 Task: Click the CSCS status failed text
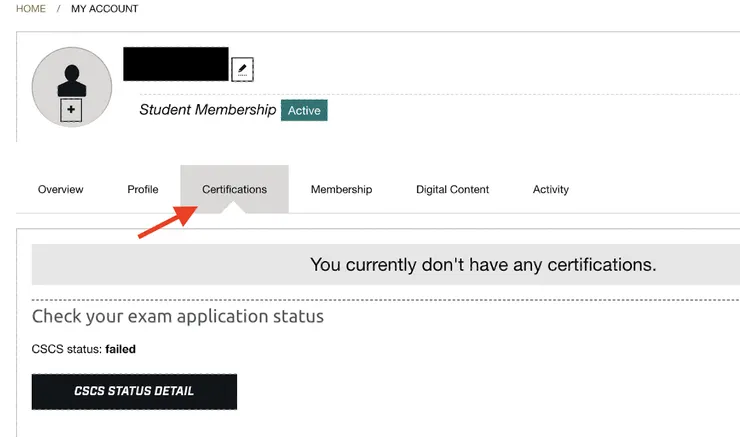[84, 349]
